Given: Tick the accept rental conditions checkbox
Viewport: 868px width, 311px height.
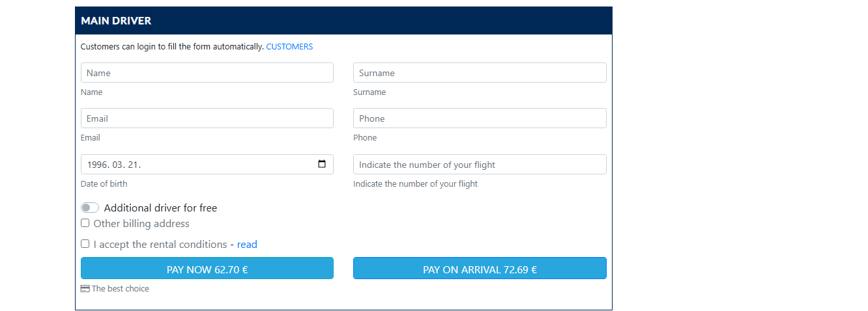Looking at the screenshot, I should coord(85,244).
